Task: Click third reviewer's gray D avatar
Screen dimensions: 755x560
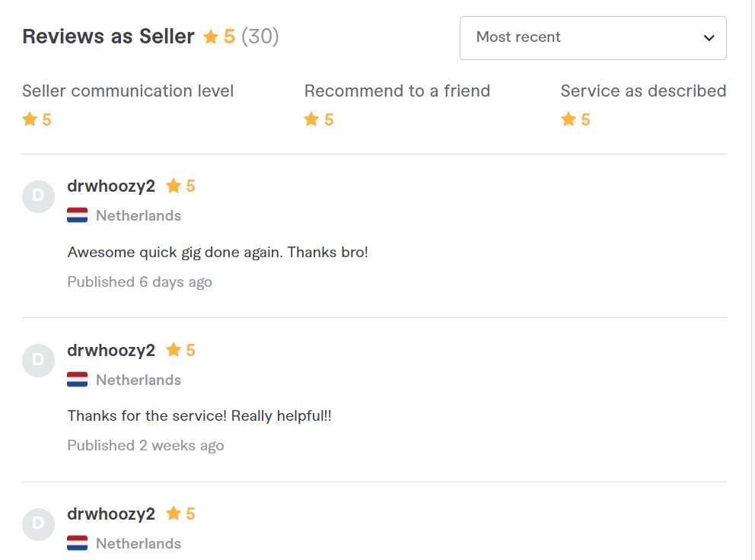Action: (39, 524)
